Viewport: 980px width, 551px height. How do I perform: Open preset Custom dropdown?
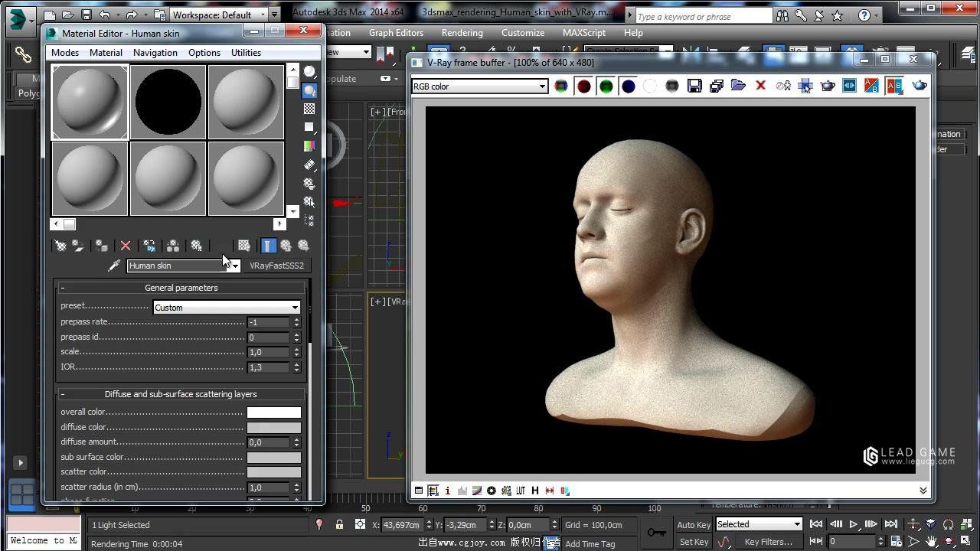pos(227,308)
